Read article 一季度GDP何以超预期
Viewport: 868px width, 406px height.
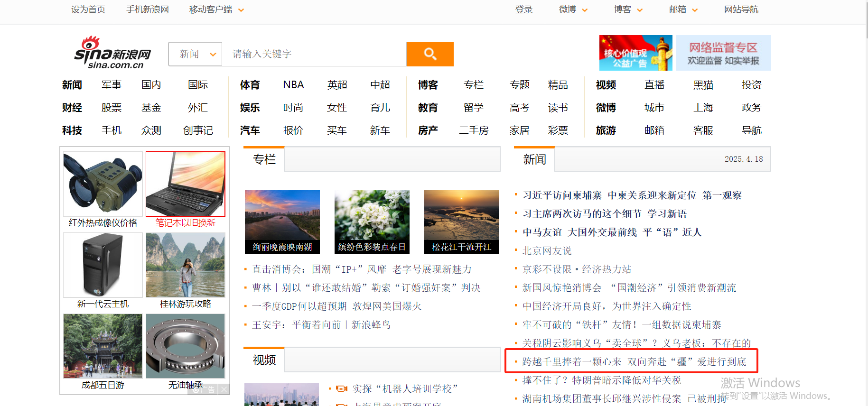click(300, 306)
